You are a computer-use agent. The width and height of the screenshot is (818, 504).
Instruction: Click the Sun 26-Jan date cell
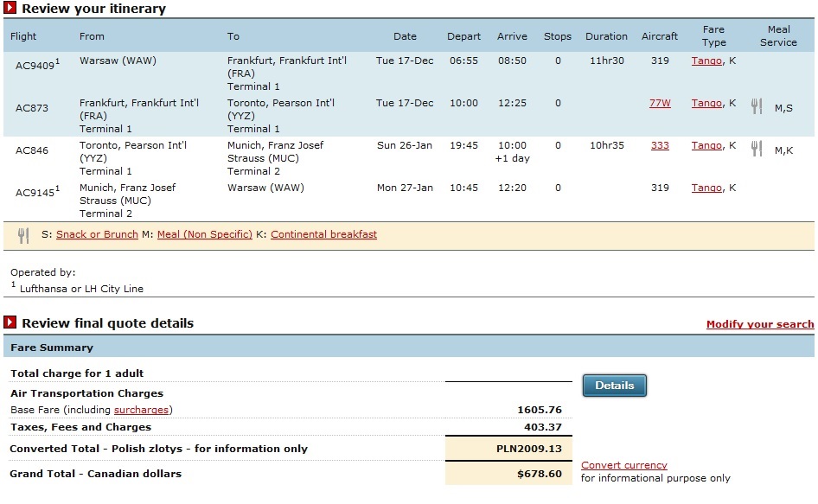(x=405, y=145)
